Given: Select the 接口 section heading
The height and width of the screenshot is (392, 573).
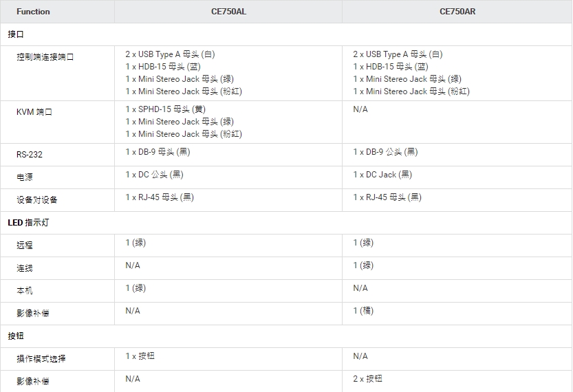Looking at the screenshot, I should click(x=16, y=34).
